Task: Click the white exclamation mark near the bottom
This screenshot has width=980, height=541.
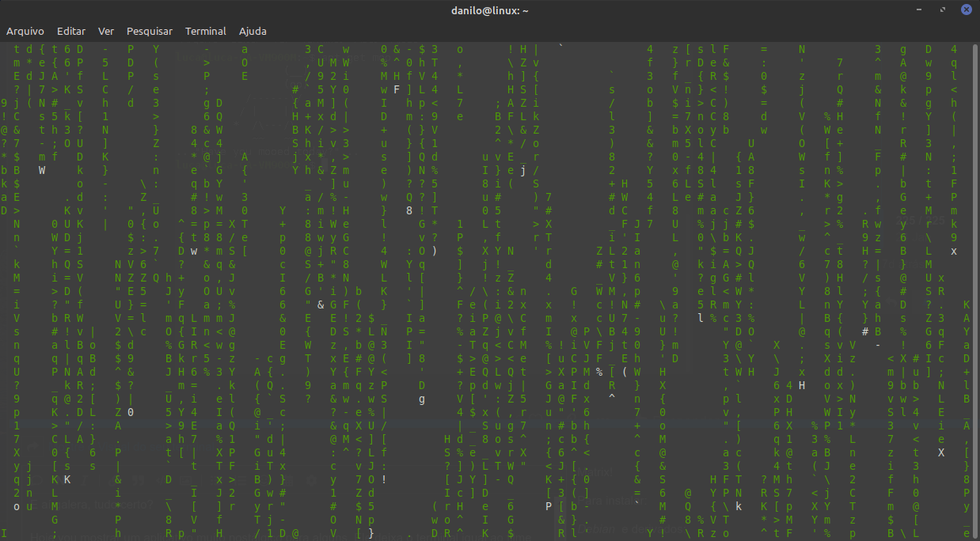Action: [x=385, y=479]
